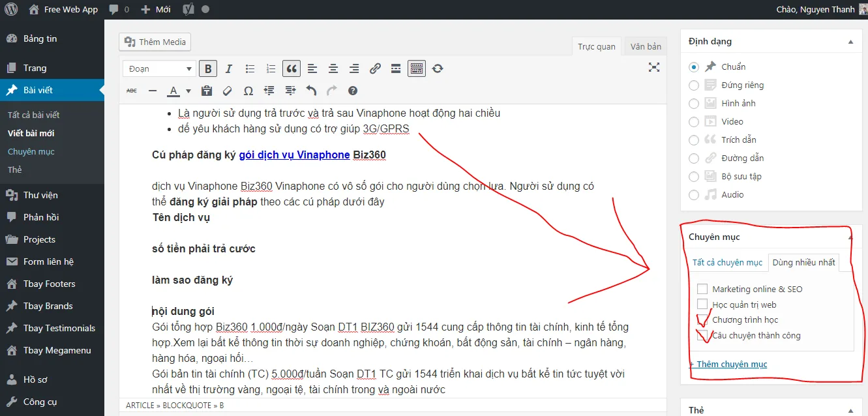Click the refresh icon in the editor toolbar
The width and height of the screenshot is (868, 416).
[438, 68]
